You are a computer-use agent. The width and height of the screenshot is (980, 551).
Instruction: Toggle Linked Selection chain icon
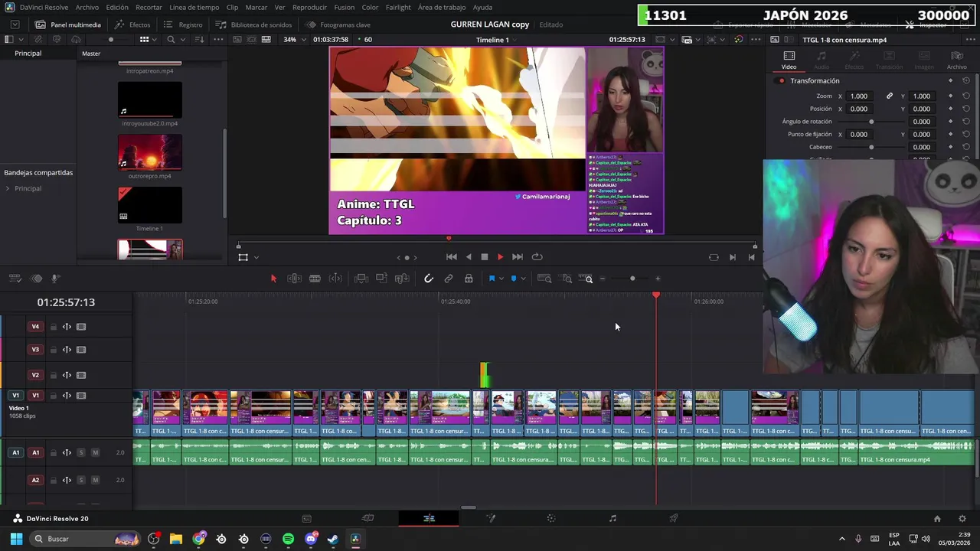(x=449, y=279)
